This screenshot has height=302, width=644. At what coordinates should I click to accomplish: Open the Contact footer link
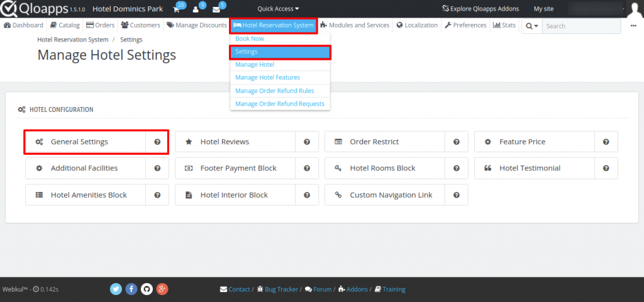point(235,289)
